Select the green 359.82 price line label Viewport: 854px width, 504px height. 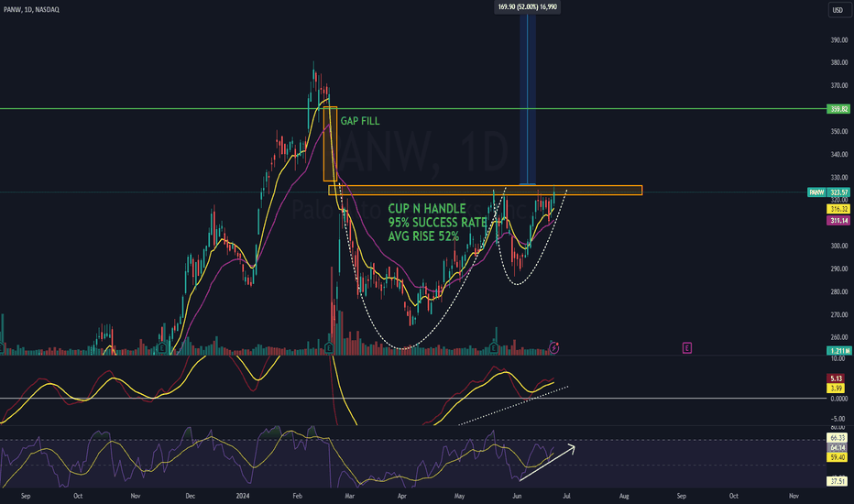[838, 109]
